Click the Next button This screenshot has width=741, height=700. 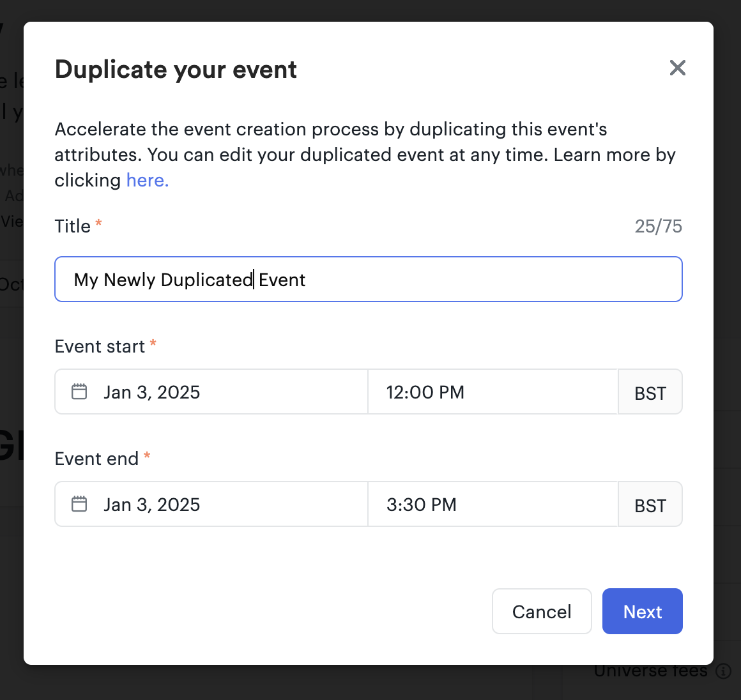tap(642, 611)
